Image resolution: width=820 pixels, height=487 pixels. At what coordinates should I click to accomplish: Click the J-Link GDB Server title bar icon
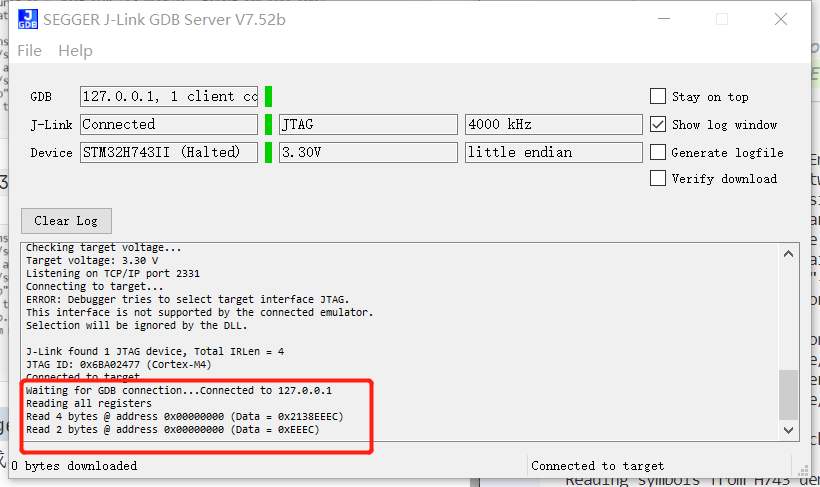pos(28,19)
